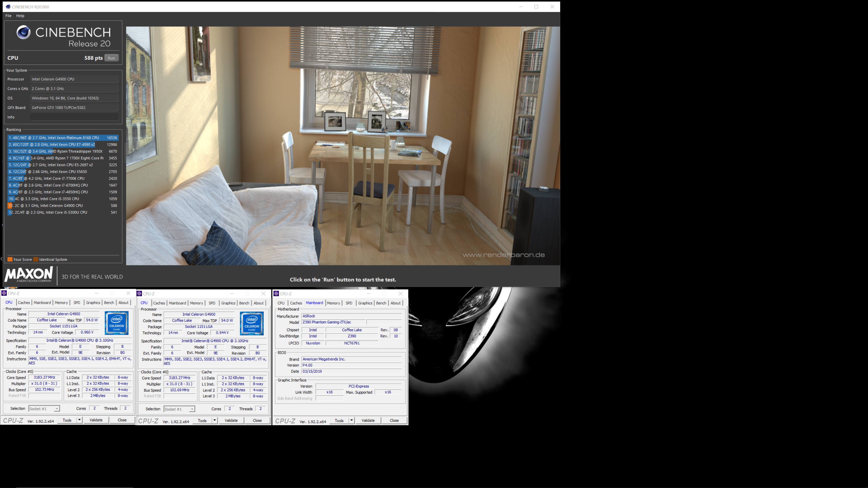Open Bench tab in left CPU-Z window
This screenshot has width=868, height=488.
point(109,303)
